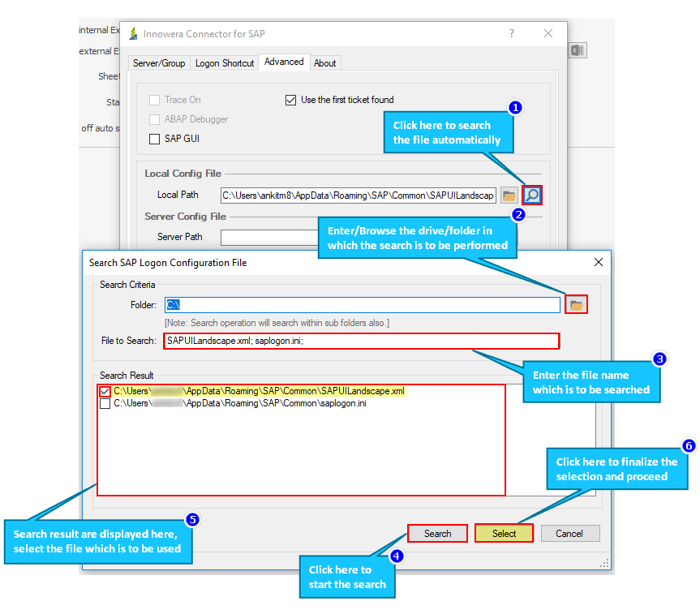Click the folder browse icon beside Folder field

576,303
